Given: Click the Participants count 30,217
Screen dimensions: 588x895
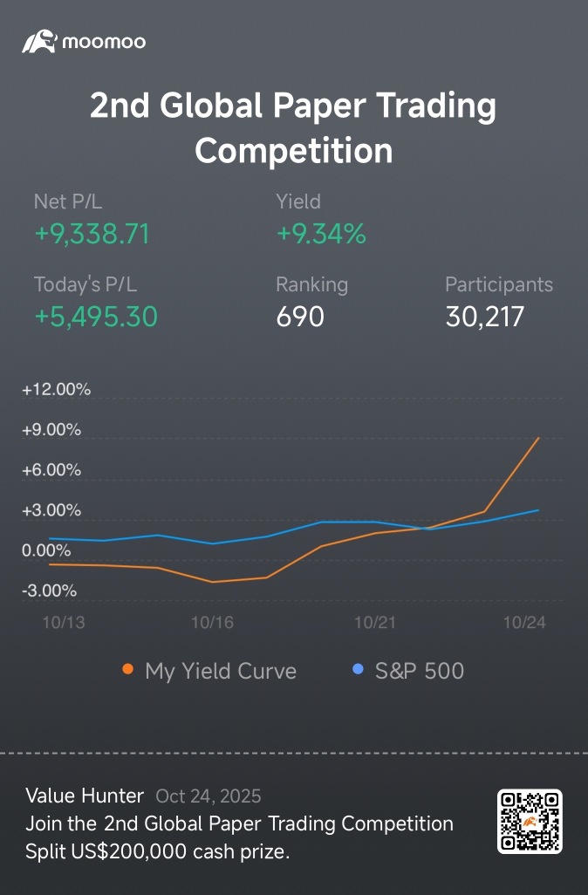Looking at the screenshot, I should 485,317.
